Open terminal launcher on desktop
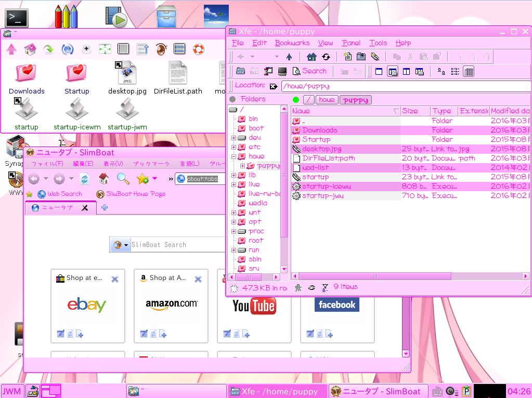The height and width of the screenshot is (398, 532). pos(16,18)
